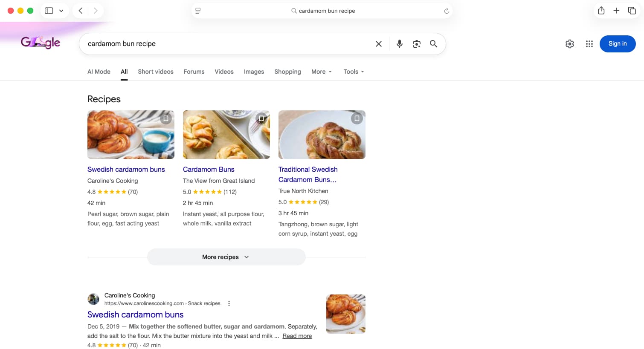Screen dimensions: 644x349
Task: Expand the More recipes section
Action: 226,257
